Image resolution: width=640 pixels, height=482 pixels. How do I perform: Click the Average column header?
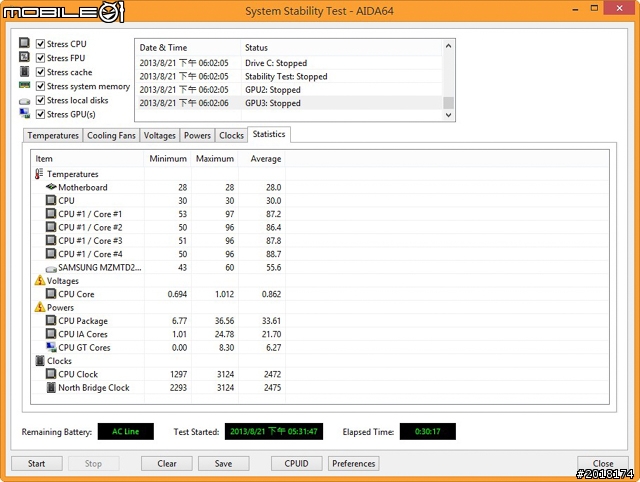(x=262, y=159)
